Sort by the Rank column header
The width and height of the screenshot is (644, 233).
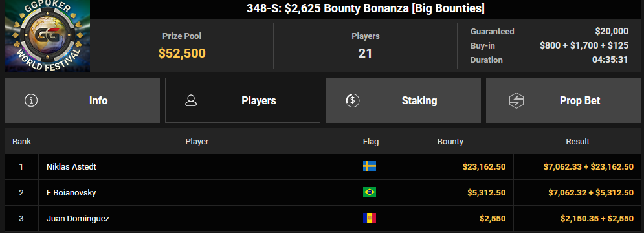point(22,142)
